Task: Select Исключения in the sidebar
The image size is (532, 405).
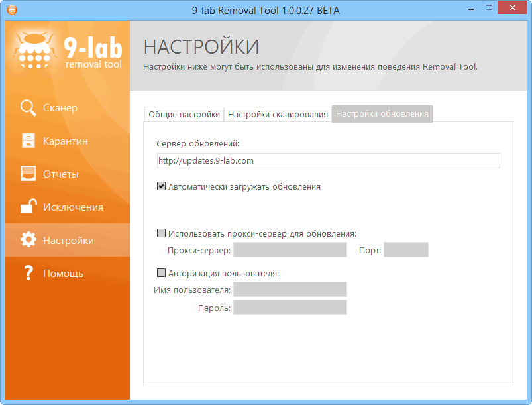Action: tap(68, 207)
